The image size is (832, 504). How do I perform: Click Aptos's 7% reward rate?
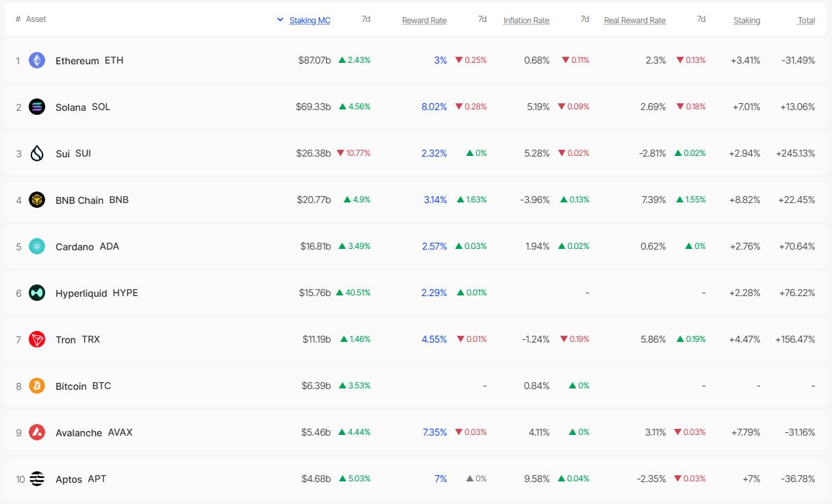click(441, 479)
